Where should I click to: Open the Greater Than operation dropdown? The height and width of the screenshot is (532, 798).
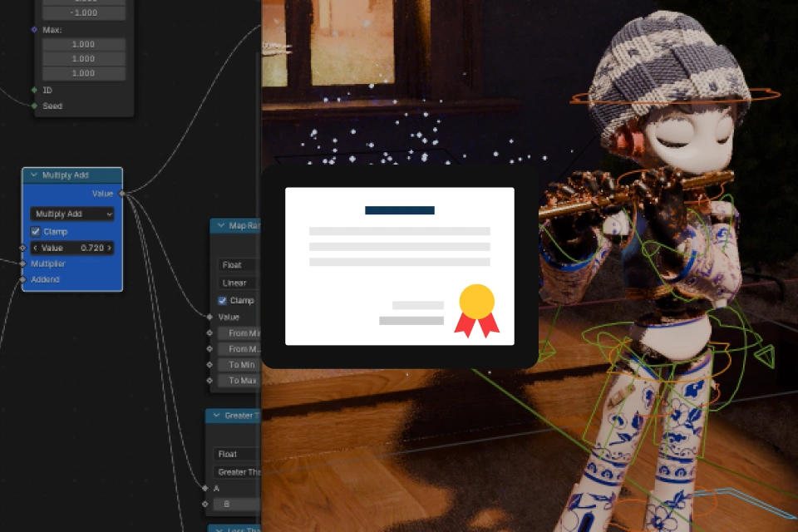tap(237, 472)
